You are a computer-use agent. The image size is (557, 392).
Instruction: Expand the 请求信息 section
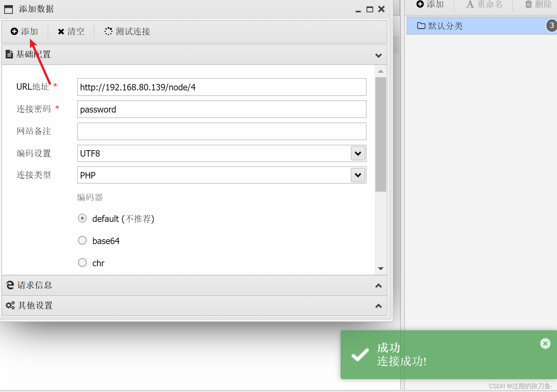tap(379, 286)
